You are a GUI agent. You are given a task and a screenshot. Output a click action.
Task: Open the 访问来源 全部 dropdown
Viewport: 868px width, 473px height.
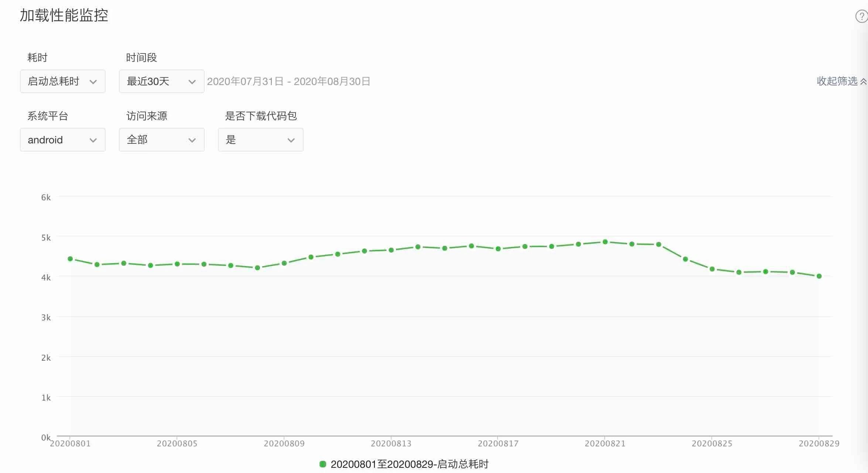[161, 140]
